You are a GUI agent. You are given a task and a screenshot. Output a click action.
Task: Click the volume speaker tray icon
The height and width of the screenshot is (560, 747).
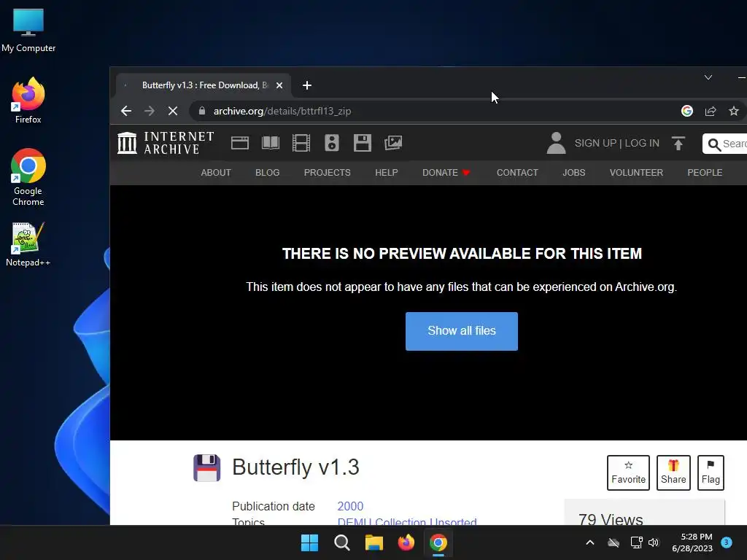pos(654,542)
